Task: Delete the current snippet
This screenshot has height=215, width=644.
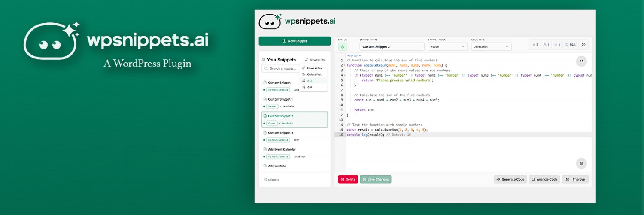Action: coord(348,179)
